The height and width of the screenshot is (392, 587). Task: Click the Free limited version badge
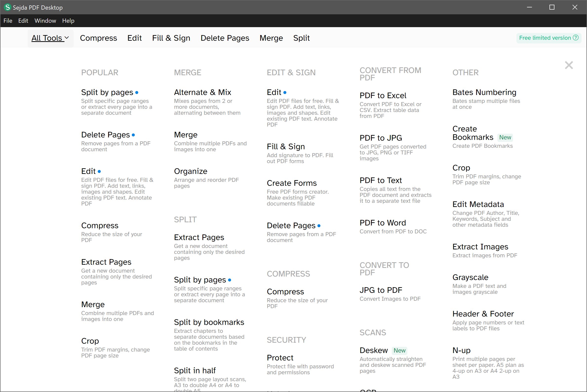coord(545,38)
